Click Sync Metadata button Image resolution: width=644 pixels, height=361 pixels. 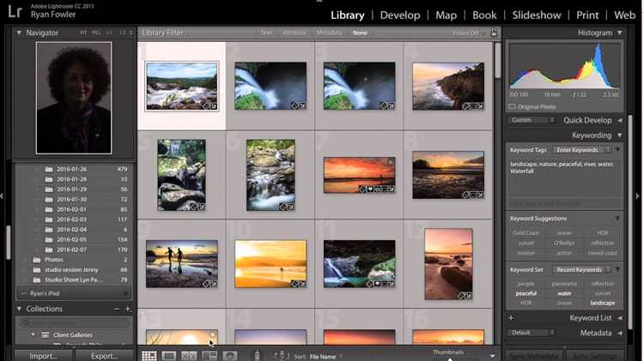coord(534,356)
